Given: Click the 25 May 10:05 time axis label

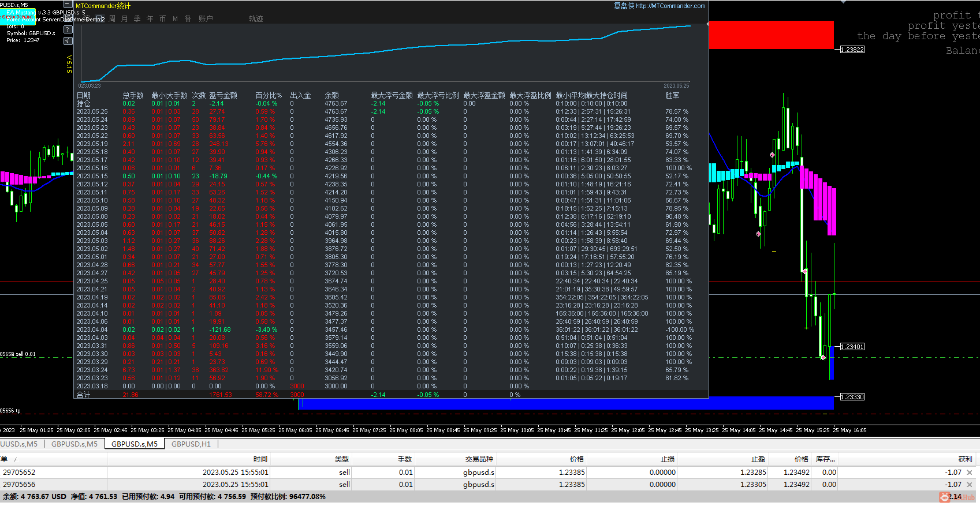Looking at the screenshot, I should pyautogui.click(x=517, y=430).
